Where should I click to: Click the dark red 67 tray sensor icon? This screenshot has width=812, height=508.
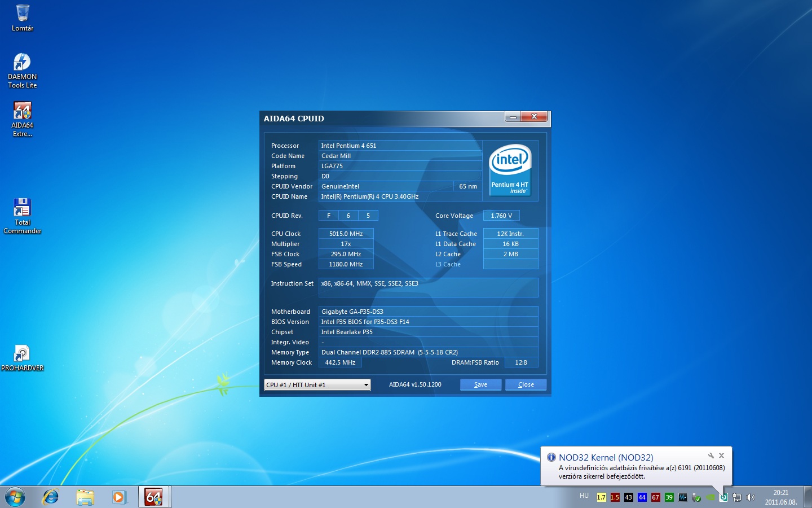coord(655,497)
